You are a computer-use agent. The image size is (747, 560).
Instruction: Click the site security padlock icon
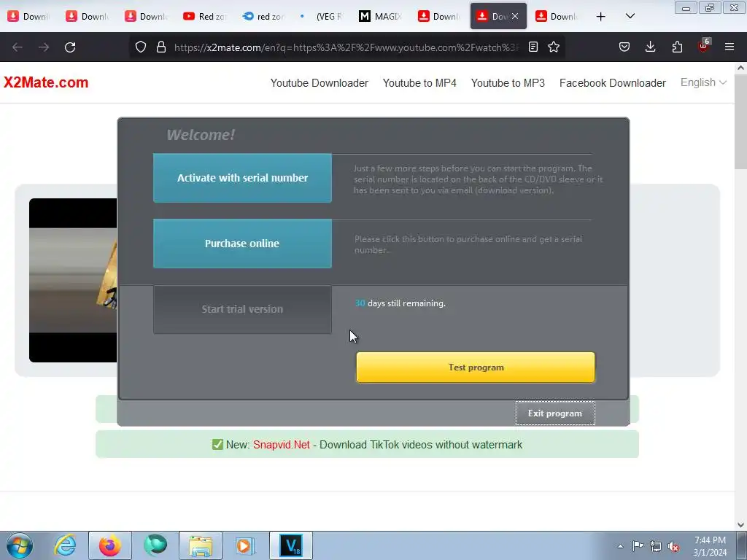point(161,47)
